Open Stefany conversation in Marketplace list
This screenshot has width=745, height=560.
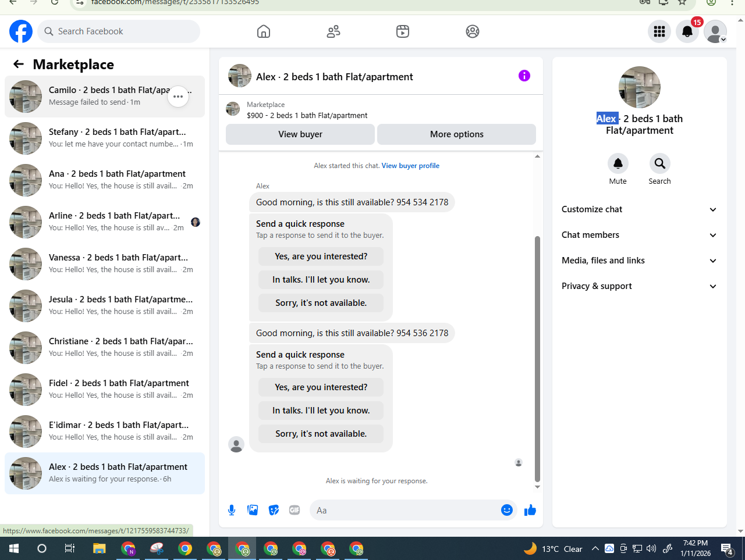[105, 138]
